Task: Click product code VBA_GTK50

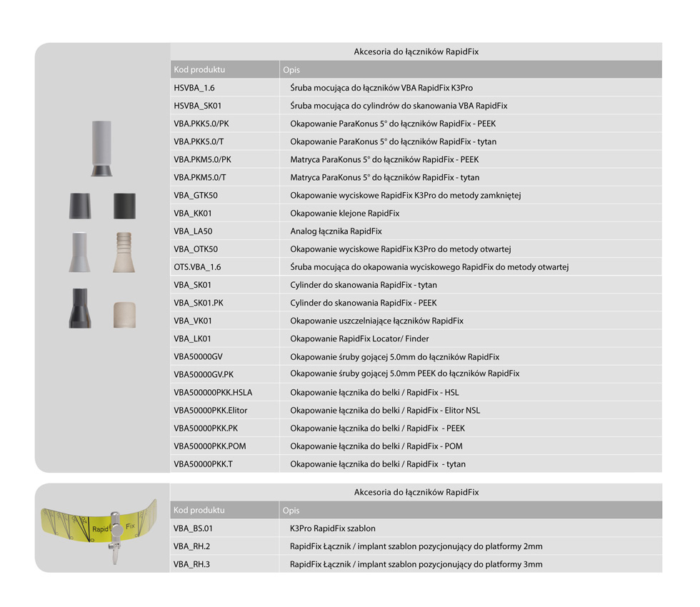Action: coord(196,195)
